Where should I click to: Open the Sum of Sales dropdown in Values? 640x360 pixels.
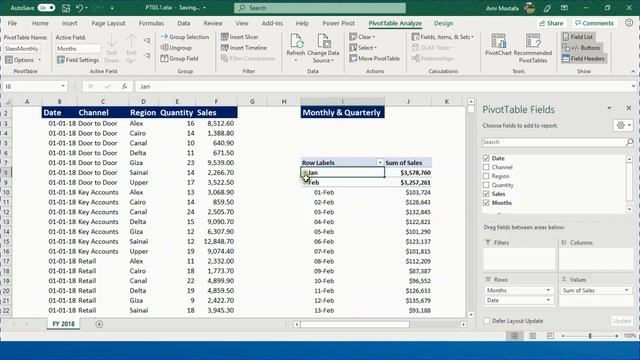(x=627, y=290)
